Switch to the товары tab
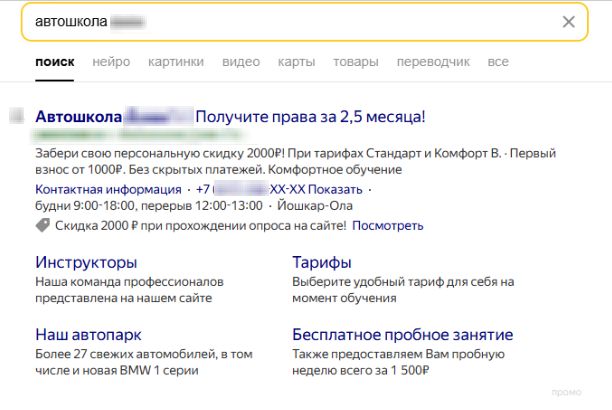This screenshot has height=410, width=612. click(x=356, y=62)
